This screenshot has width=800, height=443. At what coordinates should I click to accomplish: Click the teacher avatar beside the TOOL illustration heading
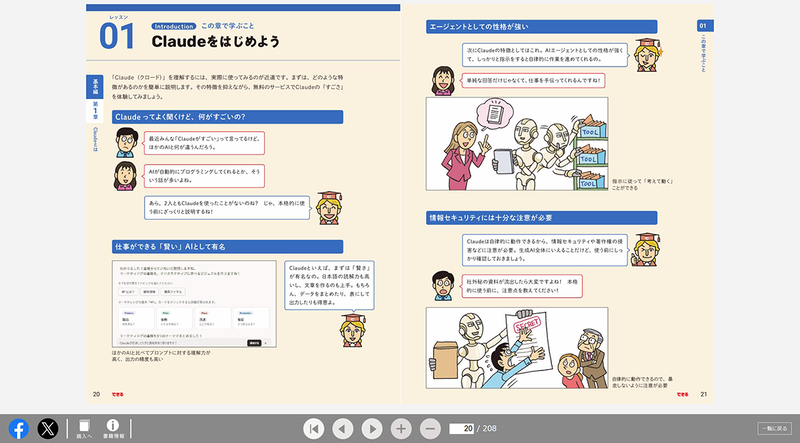tap(647, 54)
